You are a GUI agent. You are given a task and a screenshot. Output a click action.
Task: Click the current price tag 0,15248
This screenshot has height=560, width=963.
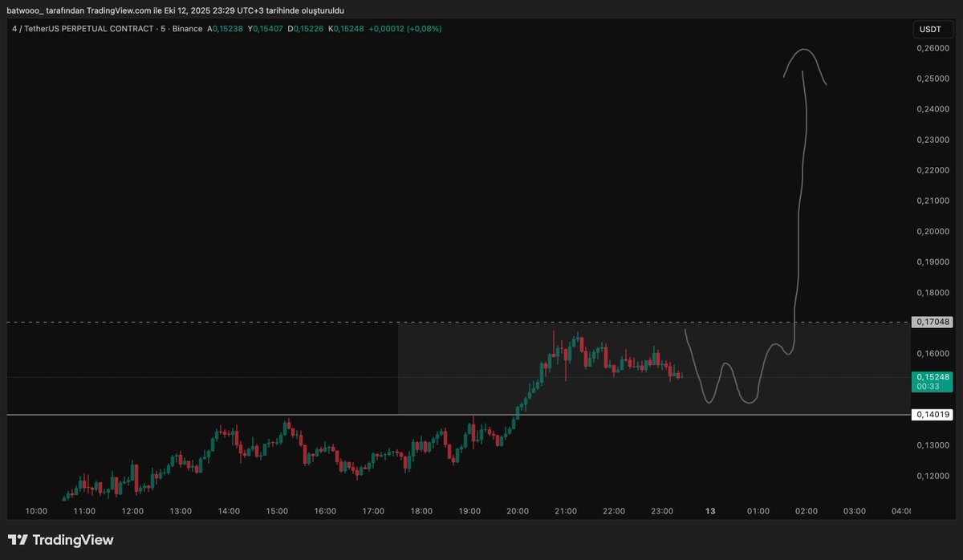pos(933,376)
